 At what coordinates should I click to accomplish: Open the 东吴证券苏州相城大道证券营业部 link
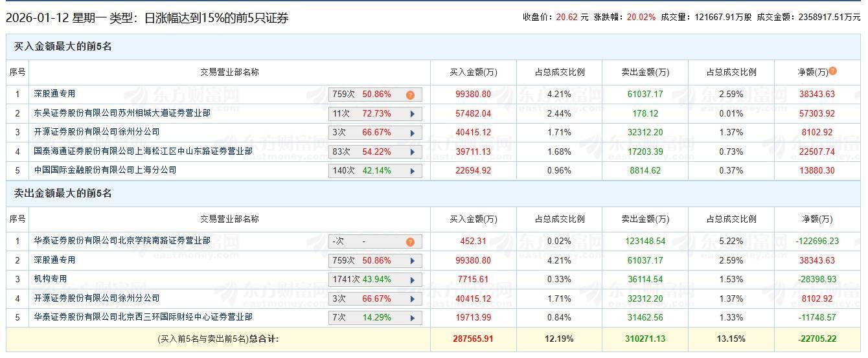click(122, 113)
